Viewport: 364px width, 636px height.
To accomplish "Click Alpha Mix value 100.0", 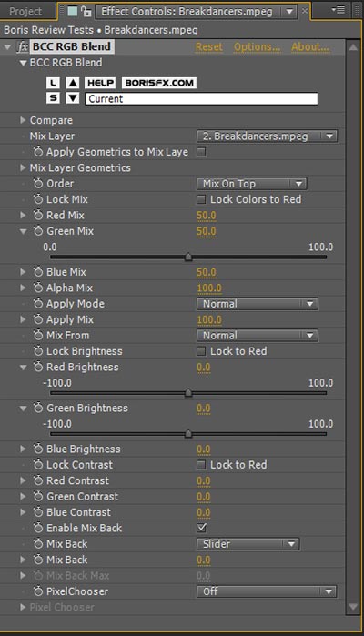I will [x=209, y=288].
